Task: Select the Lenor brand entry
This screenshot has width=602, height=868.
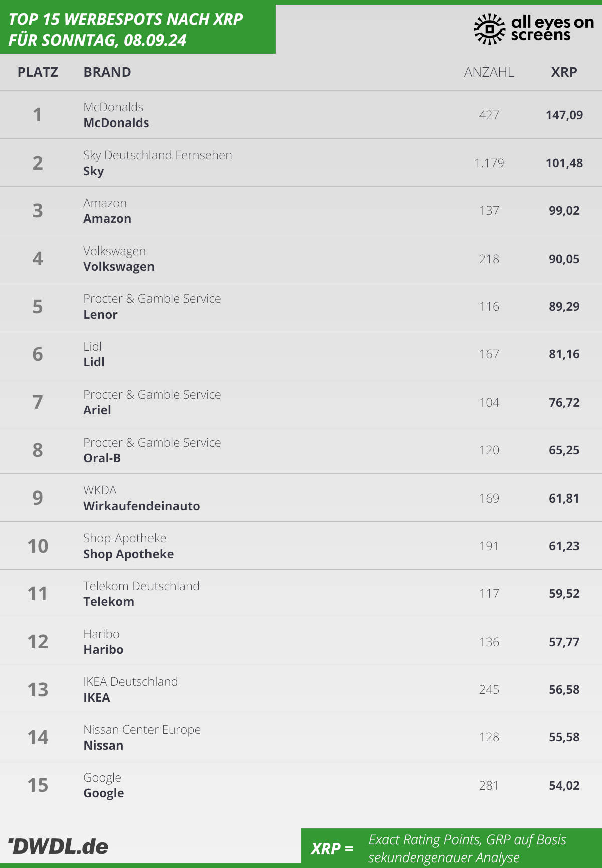Action: point(100,315)
